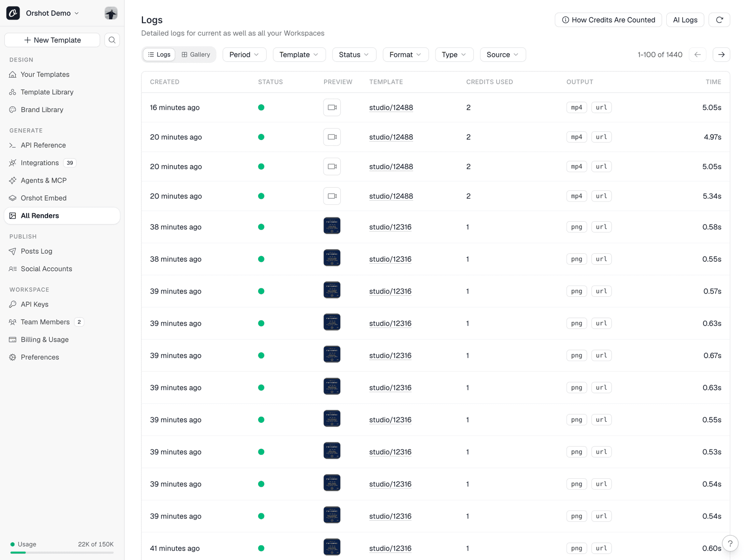Image resolution: width=747 pixels, height=560 pixels.
Task: Open the Template filter dropdown
Action: 299,55
